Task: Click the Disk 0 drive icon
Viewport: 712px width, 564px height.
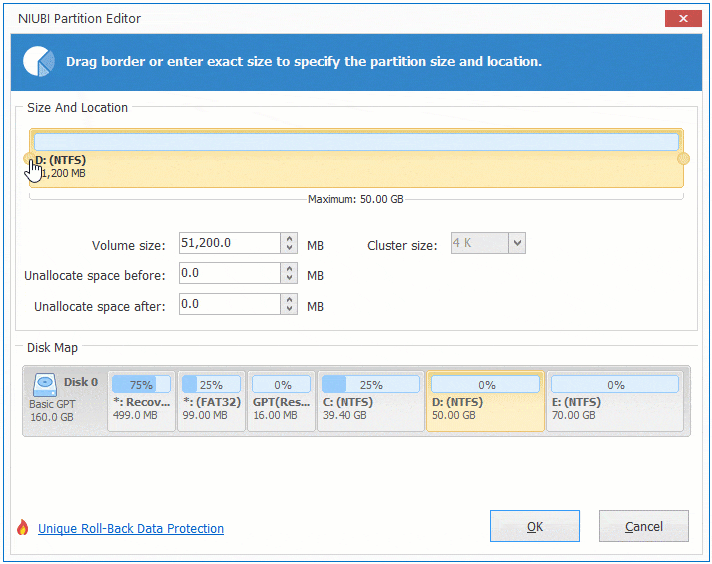Action: click(44, 385)
